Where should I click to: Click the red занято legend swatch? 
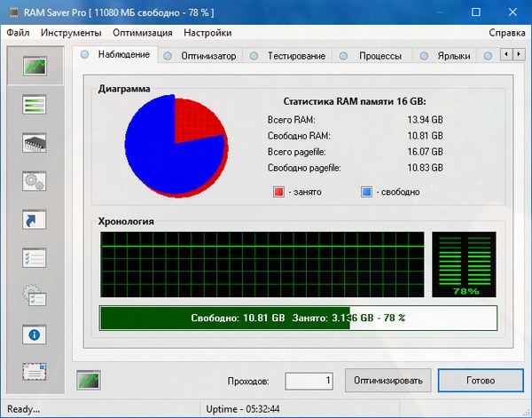pyautogui.click(x=278, y=191)
